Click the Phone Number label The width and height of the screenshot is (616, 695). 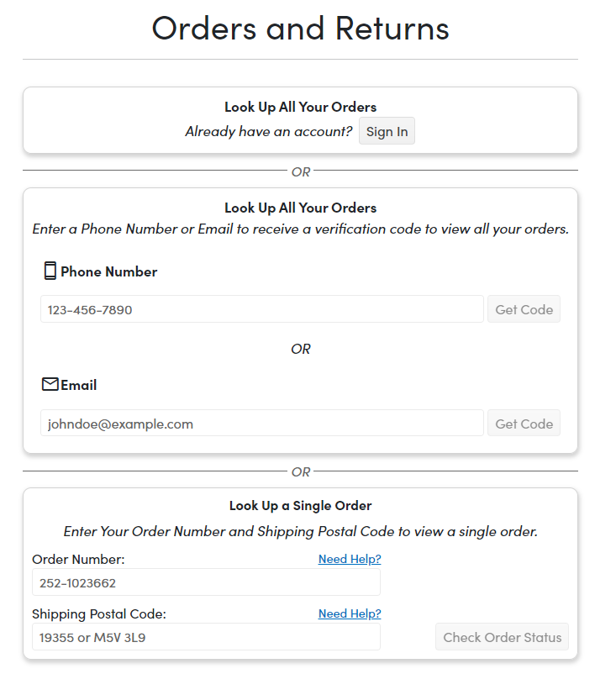pyautogui.click(x=108, y=271)
